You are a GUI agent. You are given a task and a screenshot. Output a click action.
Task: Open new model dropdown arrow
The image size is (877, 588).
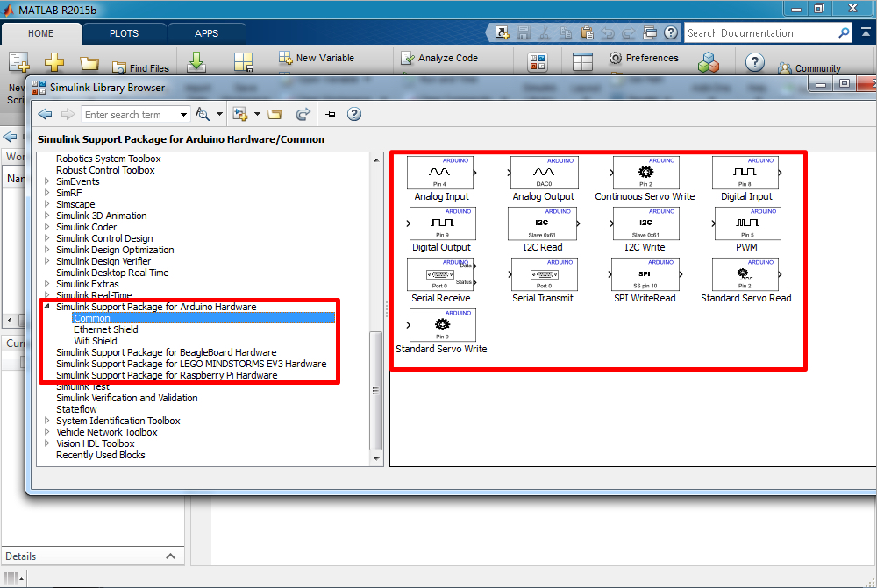click(x=257, y=114)
